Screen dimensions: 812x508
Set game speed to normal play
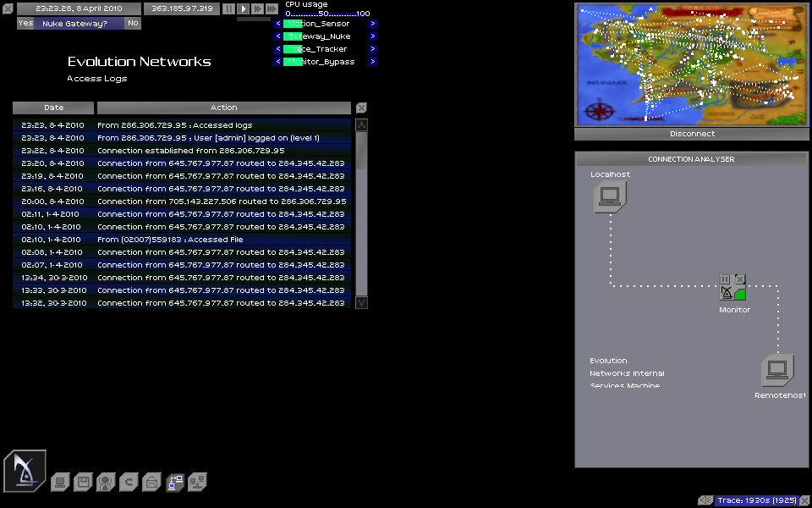243,8
